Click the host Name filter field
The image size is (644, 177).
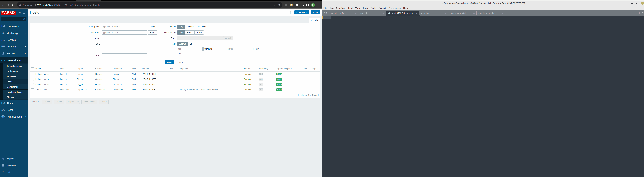(x=124, y=38)
